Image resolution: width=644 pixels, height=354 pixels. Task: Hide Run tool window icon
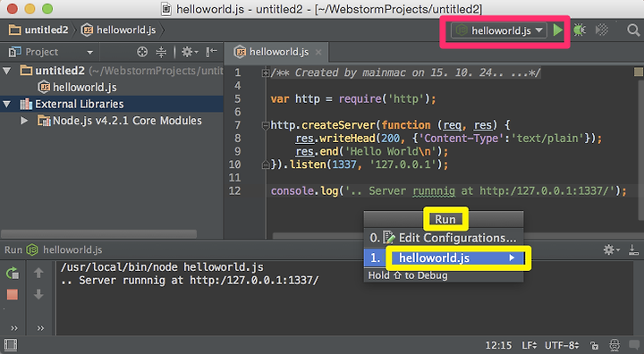pos(633,249)
